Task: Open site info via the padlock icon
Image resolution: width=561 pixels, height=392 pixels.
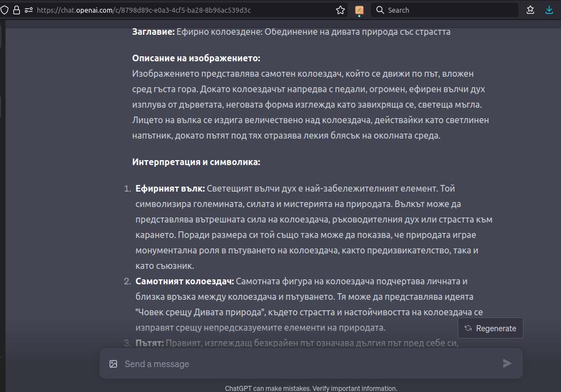Action: (x=16, y=10)
